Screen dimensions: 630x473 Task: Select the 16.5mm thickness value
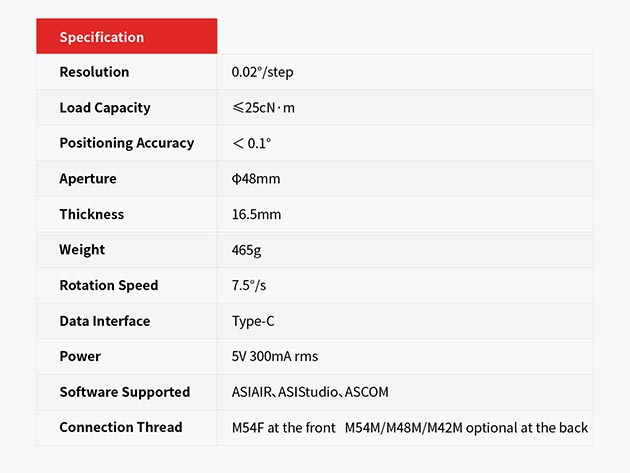point(256,214)
